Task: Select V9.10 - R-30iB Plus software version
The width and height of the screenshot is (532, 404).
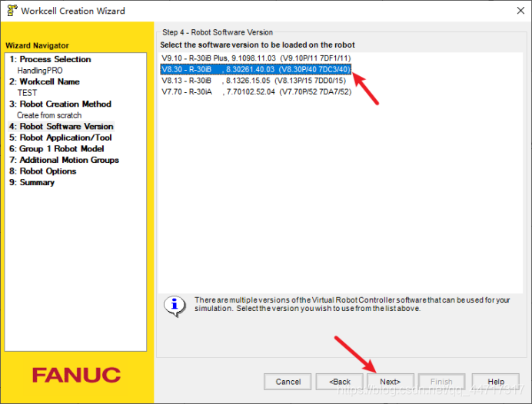Action: [256, 58]
